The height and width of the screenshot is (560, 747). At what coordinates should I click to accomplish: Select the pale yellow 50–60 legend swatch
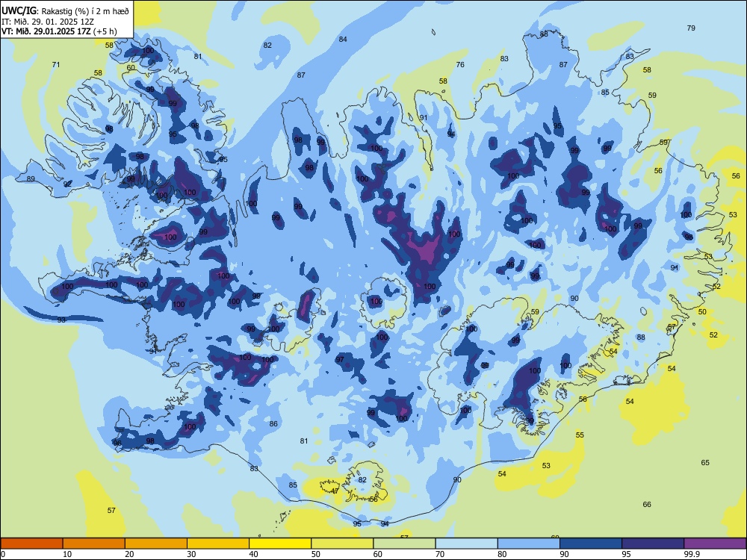(x=342, y=544)
